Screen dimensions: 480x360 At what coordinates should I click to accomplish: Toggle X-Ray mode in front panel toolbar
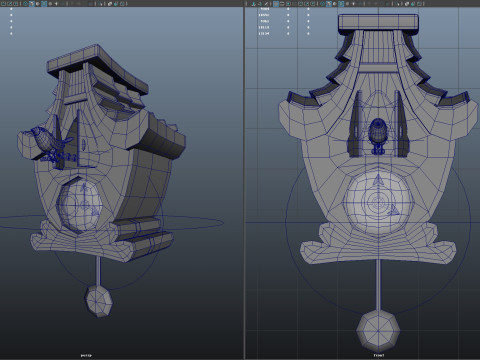click(407, 4)
